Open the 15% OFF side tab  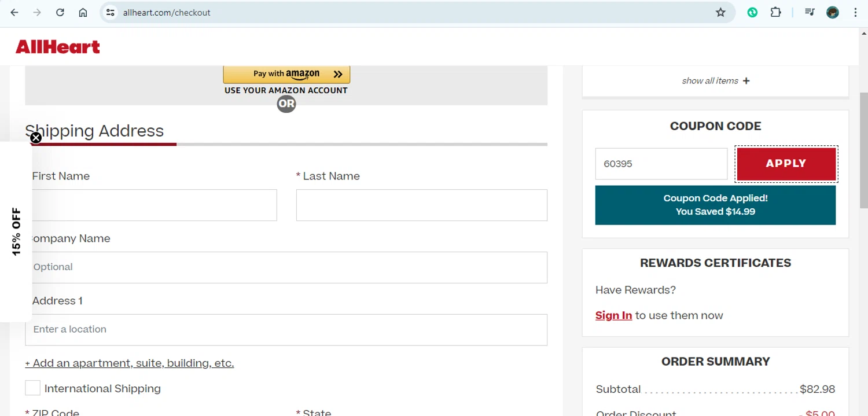16,231
